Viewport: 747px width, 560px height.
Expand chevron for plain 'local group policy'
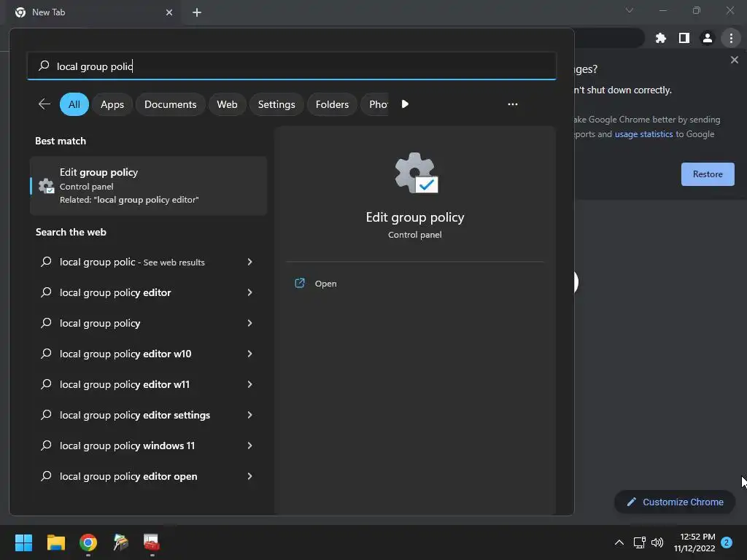point(249,323)
